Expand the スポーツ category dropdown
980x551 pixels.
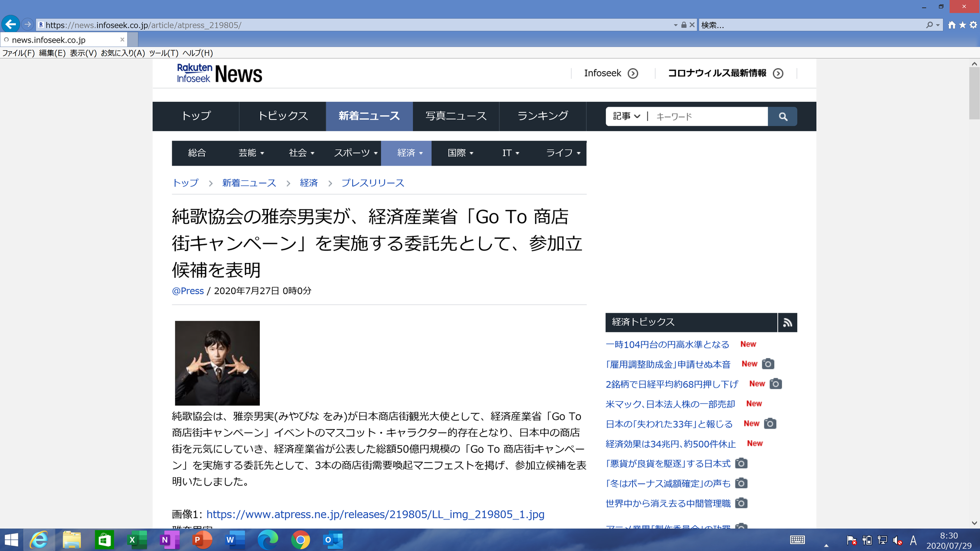click(356, 153)
